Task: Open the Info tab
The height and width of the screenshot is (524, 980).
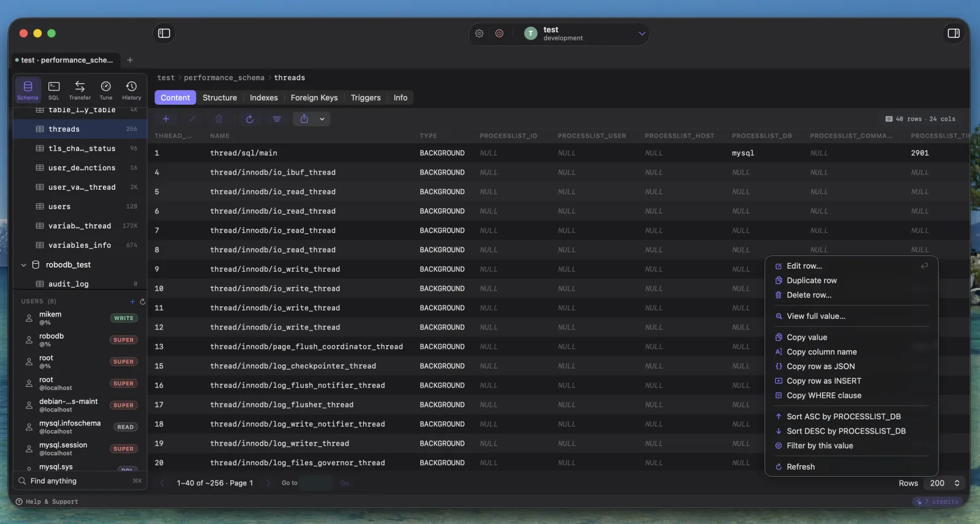Action: tap(401, 97)
